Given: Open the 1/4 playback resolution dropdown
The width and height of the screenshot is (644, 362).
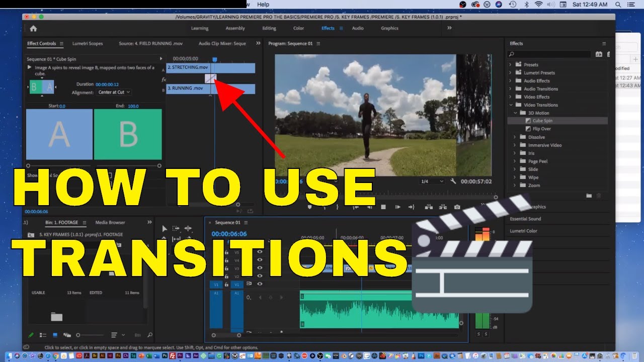Looking at the screenshot, I should 432,182.
